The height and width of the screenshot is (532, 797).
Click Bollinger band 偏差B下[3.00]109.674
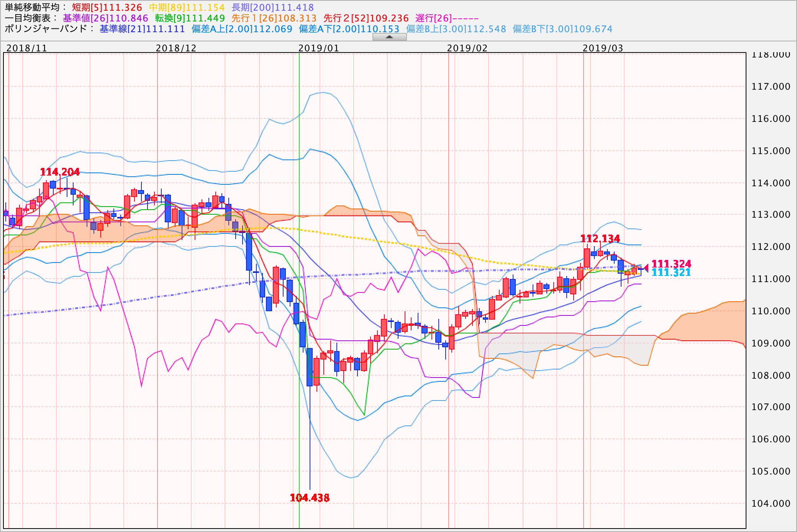562,29
